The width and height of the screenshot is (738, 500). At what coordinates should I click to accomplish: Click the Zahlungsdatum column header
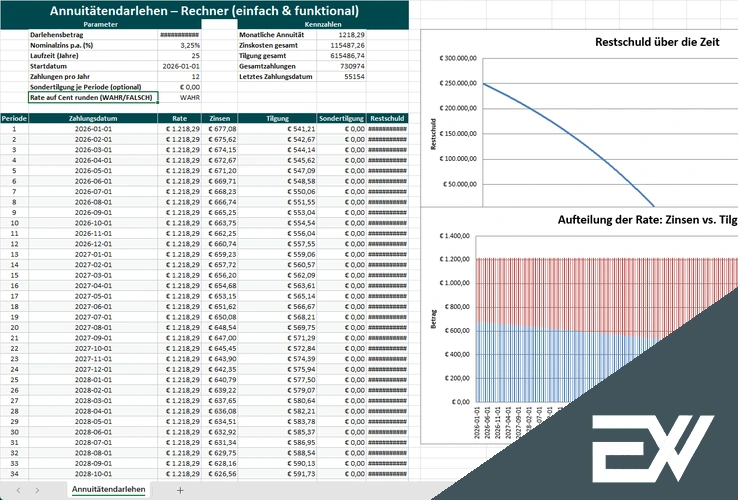93,119
